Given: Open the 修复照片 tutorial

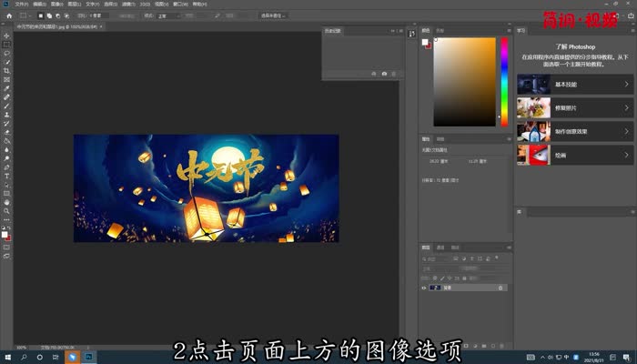Looking at the screenshot, I should pyautogui.click(x=573, y=108).
